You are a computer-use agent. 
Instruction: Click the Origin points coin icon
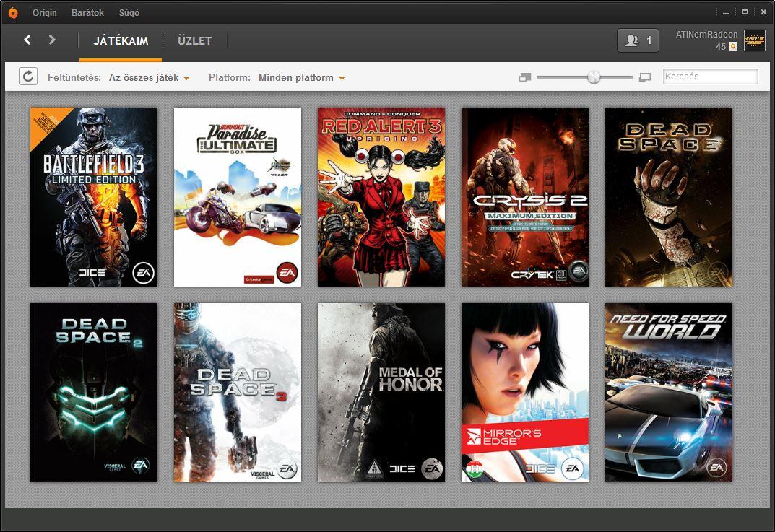click(733, 46)
